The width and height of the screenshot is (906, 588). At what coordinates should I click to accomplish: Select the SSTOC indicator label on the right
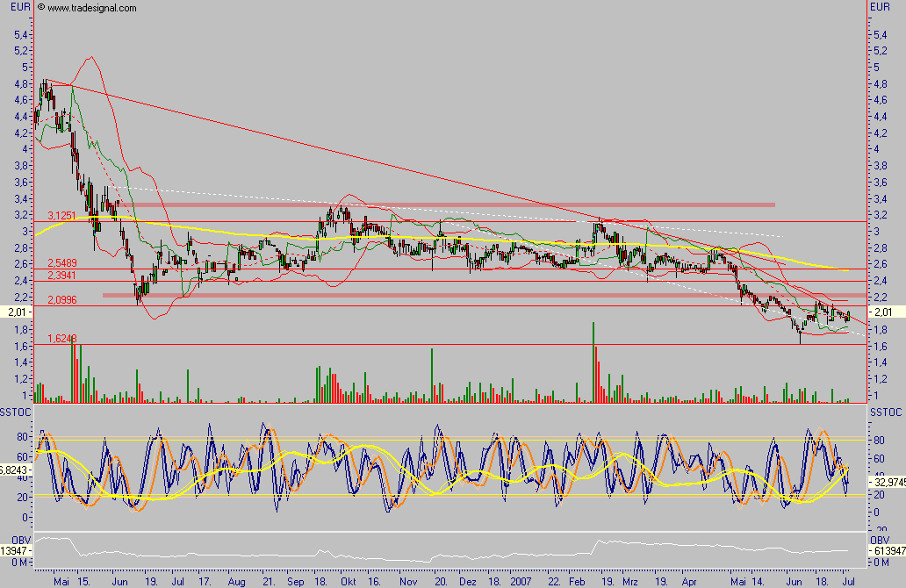click(886, 412)
